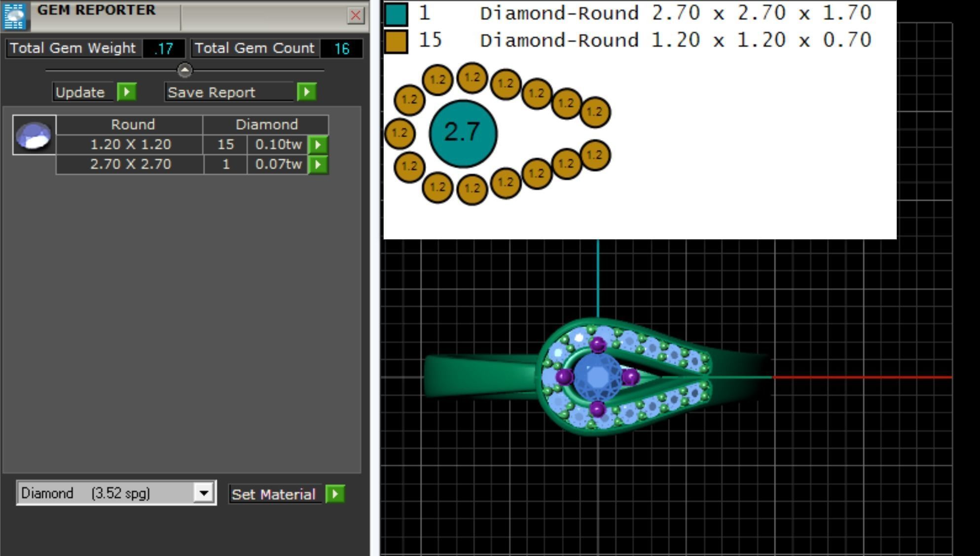980x556 pixels.
Task: Open the Diamond (3.52 spg) material dropdown
Action: (203, 493)
